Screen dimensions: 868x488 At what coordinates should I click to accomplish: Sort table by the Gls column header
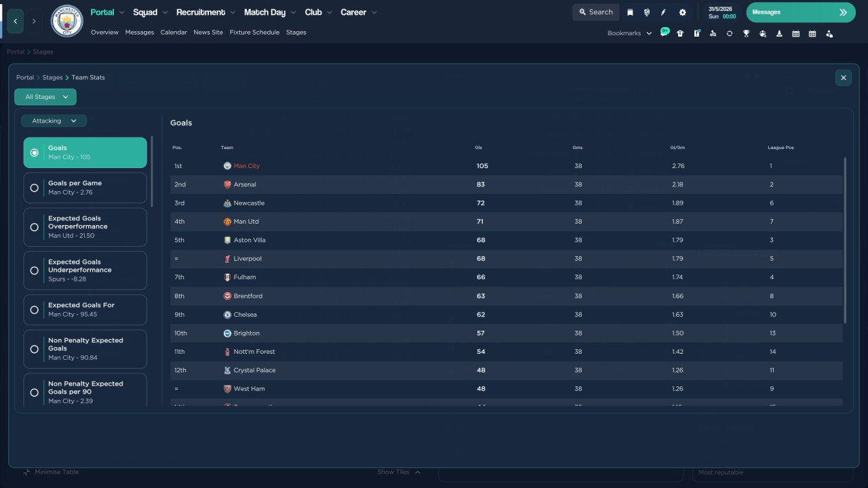click(478, 147)
